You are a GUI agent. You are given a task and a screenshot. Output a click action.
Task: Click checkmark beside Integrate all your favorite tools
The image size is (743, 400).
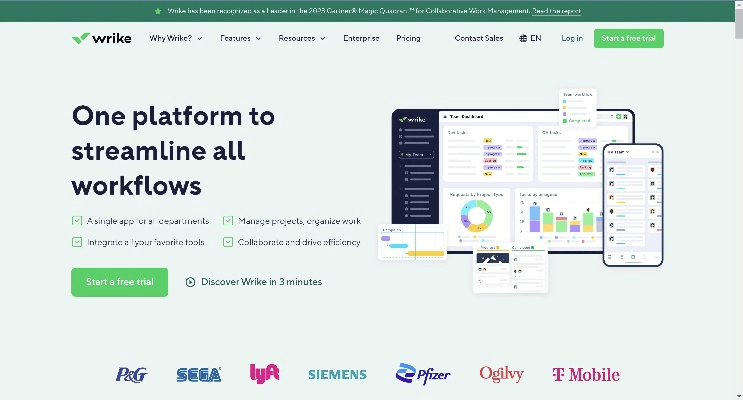[x=77, y=242]
